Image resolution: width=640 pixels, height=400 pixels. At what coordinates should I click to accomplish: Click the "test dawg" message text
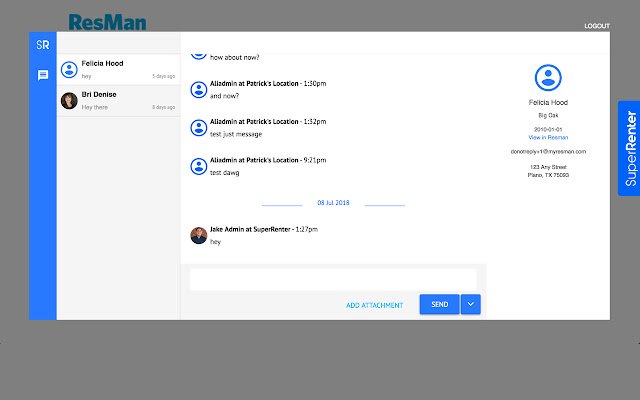[x=224, y=173]
